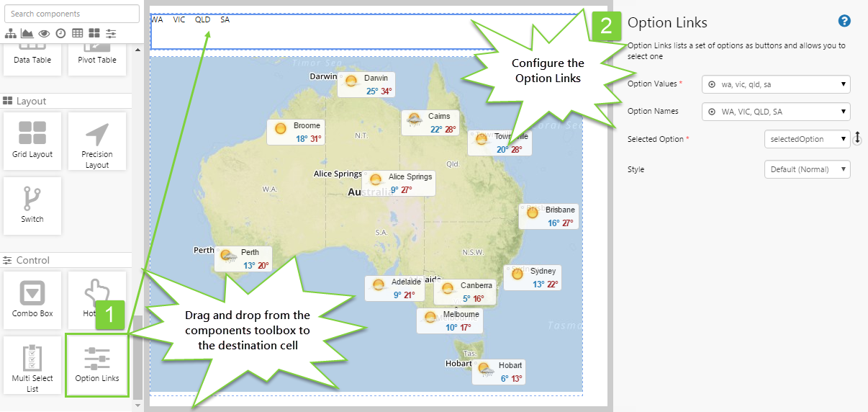
Task: Focus the Search components field
Action: point(71,14)
